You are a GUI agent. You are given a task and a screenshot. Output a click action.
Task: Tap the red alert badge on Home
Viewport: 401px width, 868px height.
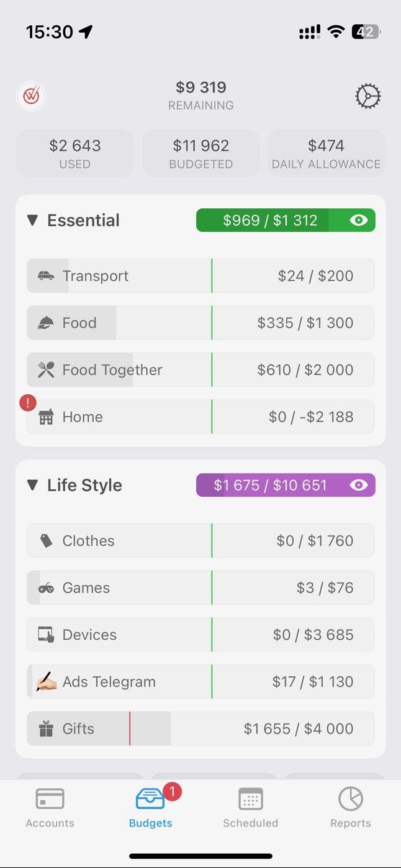click(x=27, y=403)
